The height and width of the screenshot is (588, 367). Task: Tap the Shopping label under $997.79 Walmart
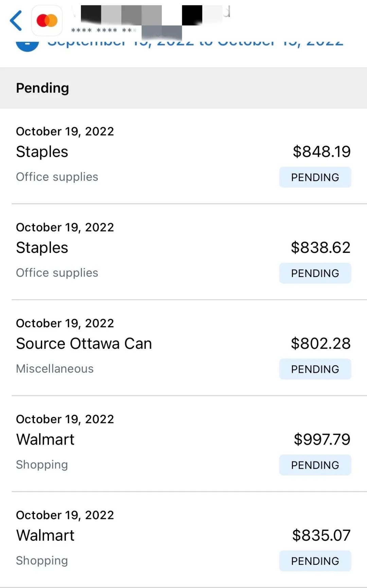pyautogui.click(x=42, y=465)
